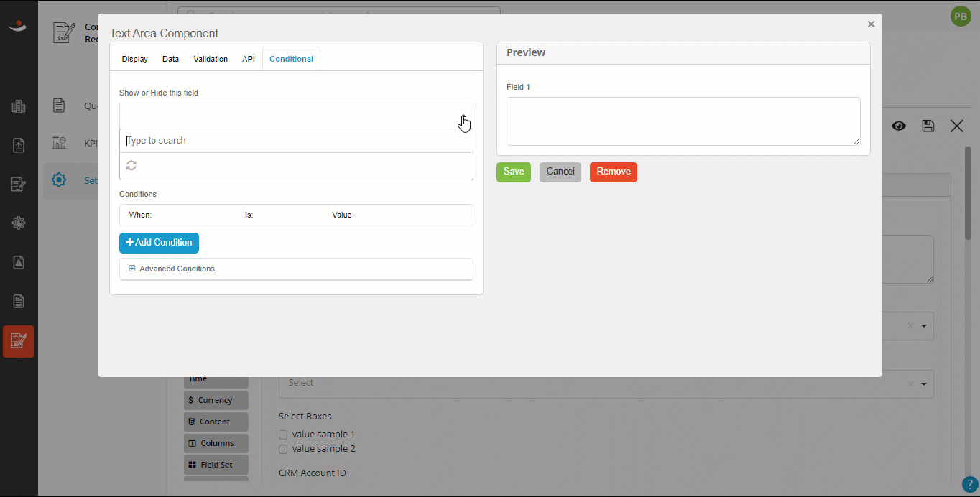Image resolution: width=980 pixels, height=497 pixels.
Task: Close the Text Area Component dialog
Action: click(871, 24)
